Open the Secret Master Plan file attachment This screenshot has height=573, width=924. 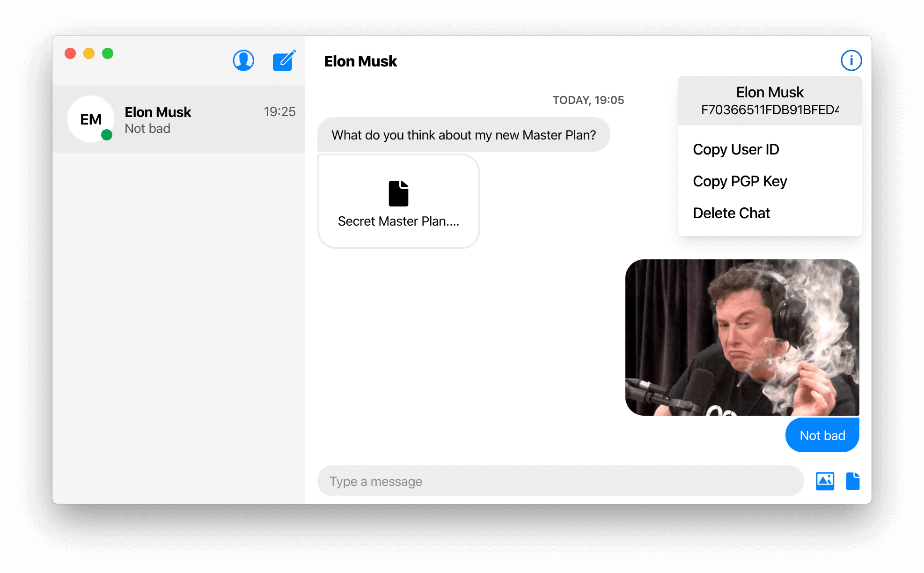(399, 201)
